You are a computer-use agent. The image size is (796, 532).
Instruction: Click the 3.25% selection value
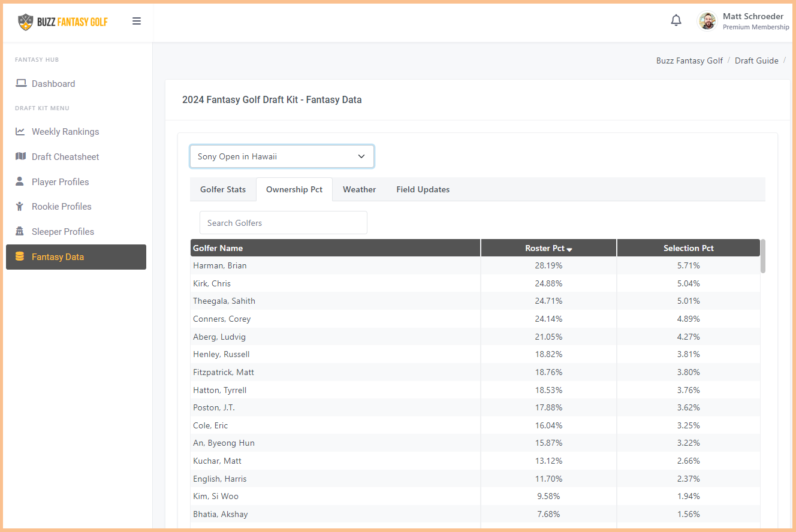(x=688, y=425)
